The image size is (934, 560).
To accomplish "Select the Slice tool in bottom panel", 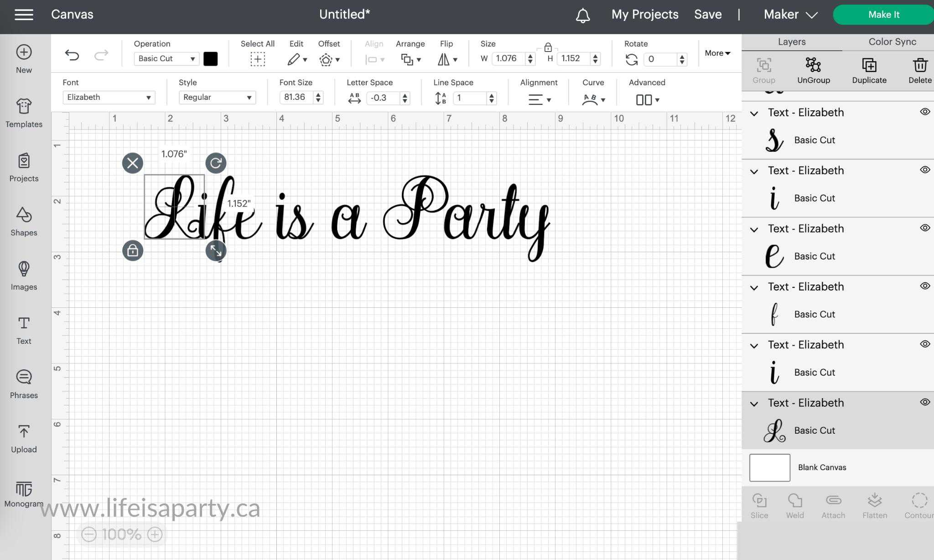I will point(759,505).
